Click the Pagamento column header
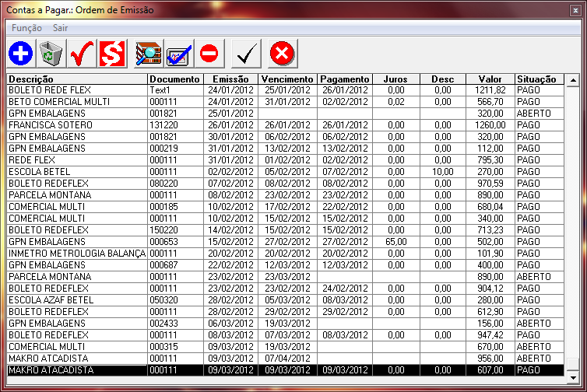Screen dimensions: 587x392 (x=345, y=79)
